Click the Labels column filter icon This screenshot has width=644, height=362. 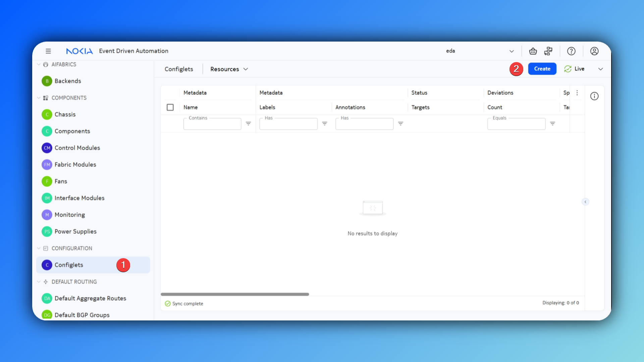coord(325,124)
